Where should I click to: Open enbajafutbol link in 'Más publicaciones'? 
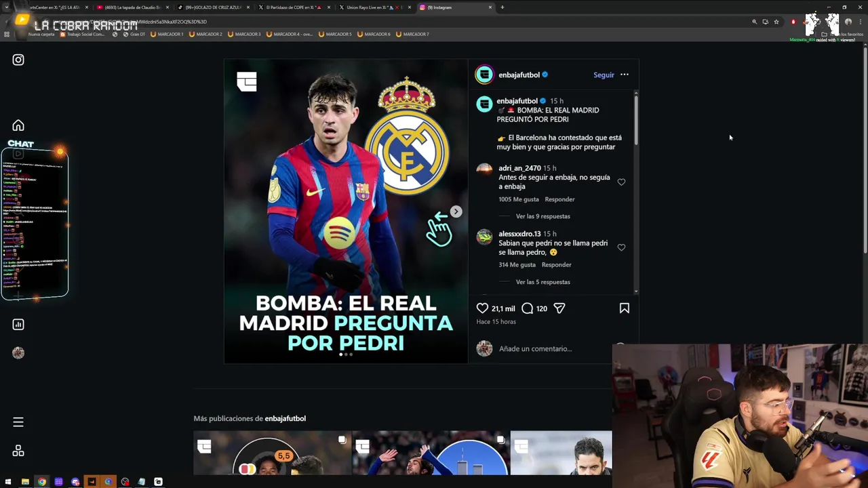pos(285,418)
